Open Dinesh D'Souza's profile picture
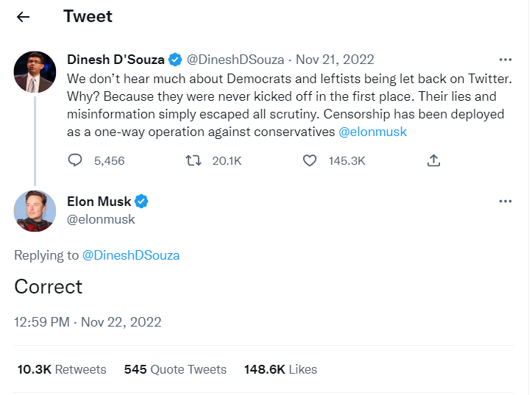The image size is (532, 395). tap(35, 72)
